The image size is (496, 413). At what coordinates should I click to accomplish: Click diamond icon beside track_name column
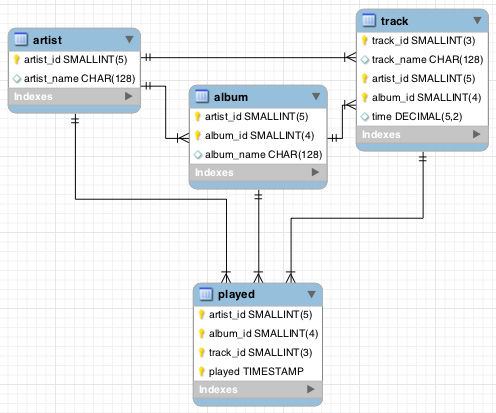(x=365, y=60)
